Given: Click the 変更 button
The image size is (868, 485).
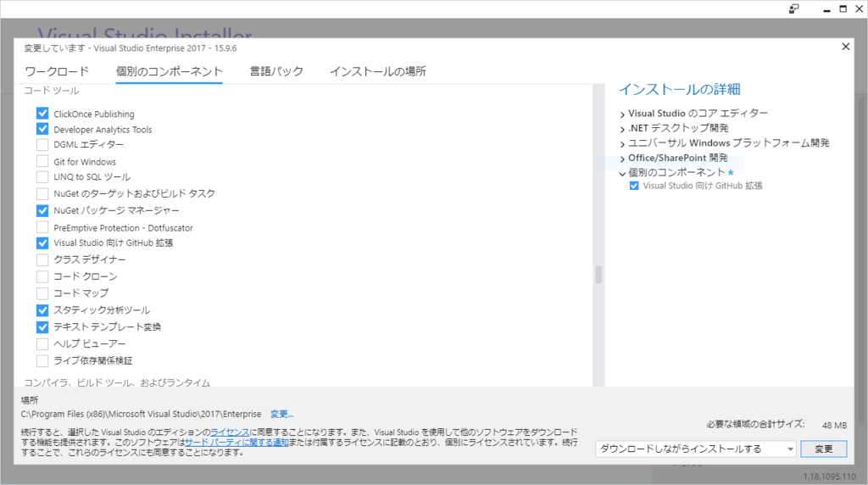Looking at the screenshot, I should click(x=824, y=449).
